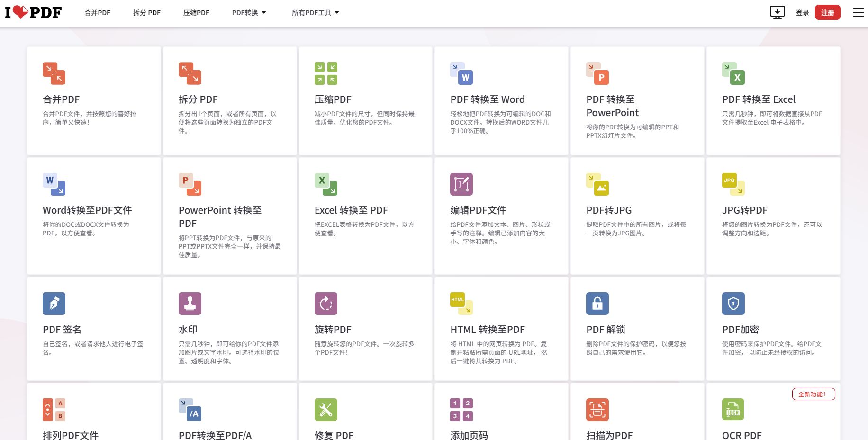Select the PDF转JPG card title
This screenshot has width=868, height=440.
click(609, 210)
